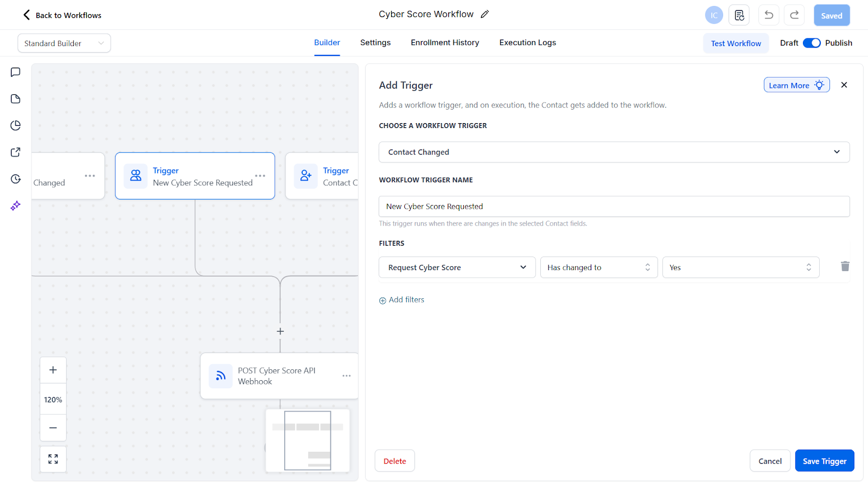
Task: Zoom in on the canvas
Action: [x=53, y=370]
